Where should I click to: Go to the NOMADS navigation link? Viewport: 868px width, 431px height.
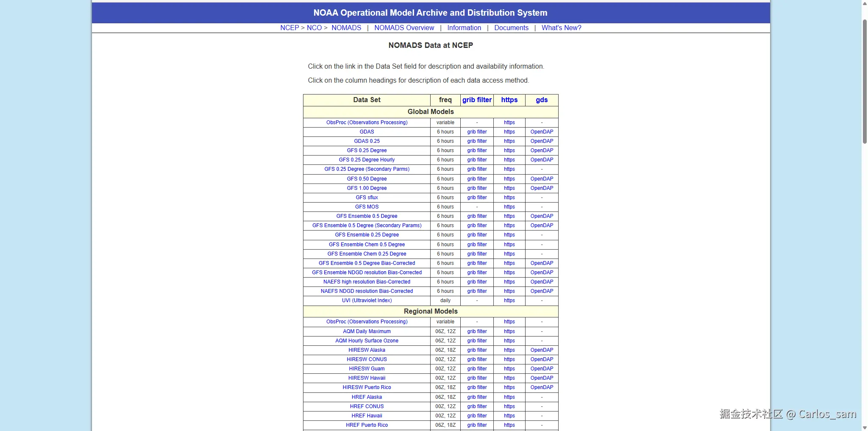[x=346, y=28]
